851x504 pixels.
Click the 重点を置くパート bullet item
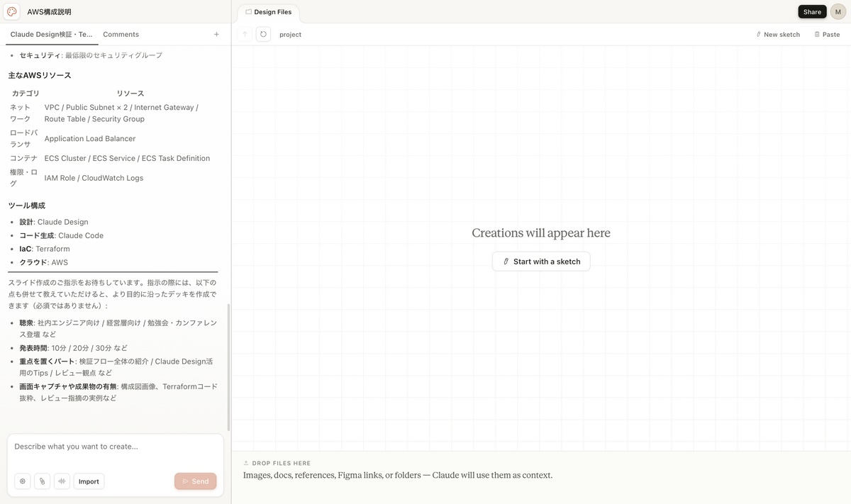[x=116, y=367]
